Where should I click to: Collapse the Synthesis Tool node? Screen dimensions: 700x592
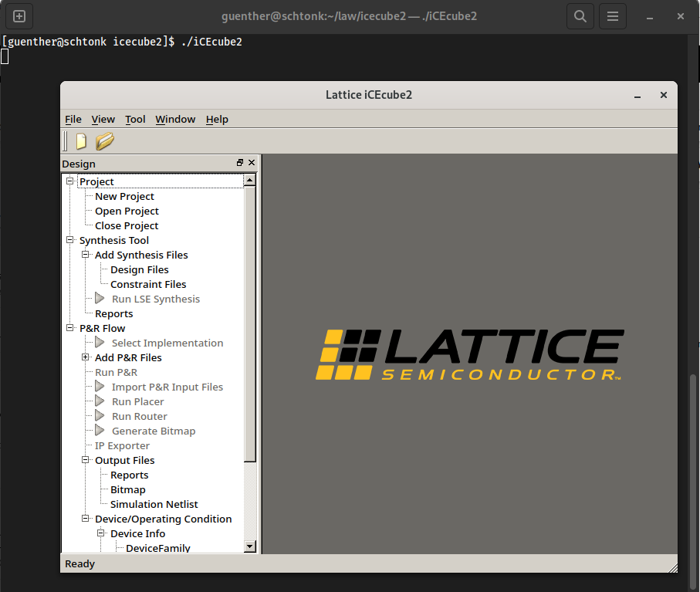click(x=70, y=240)
